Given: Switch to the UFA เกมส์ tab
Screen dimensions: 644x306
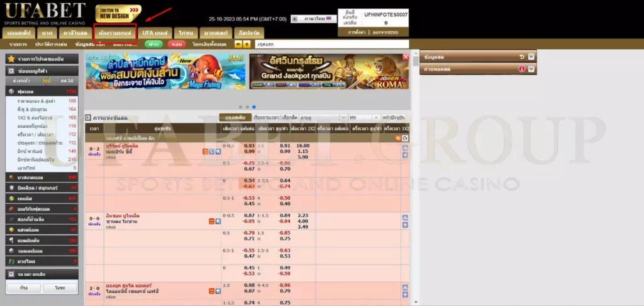Looking at the screenshot, I should [155, 32].
